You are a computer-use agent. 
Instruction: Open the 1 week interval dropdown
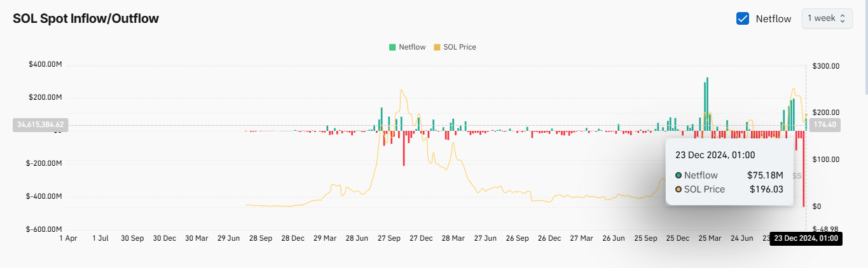(826, 18)
